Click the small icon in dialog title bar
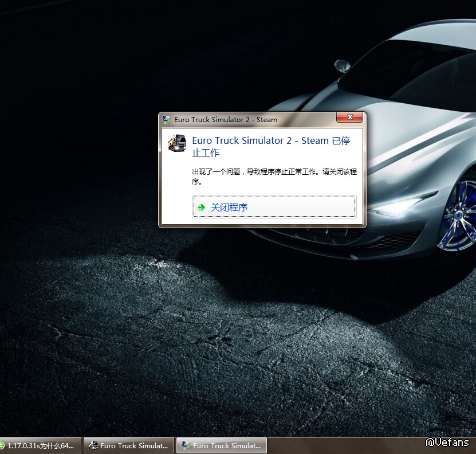Image resolution: width=476 pixels, height=454 pixels. (x=167, y=120)
